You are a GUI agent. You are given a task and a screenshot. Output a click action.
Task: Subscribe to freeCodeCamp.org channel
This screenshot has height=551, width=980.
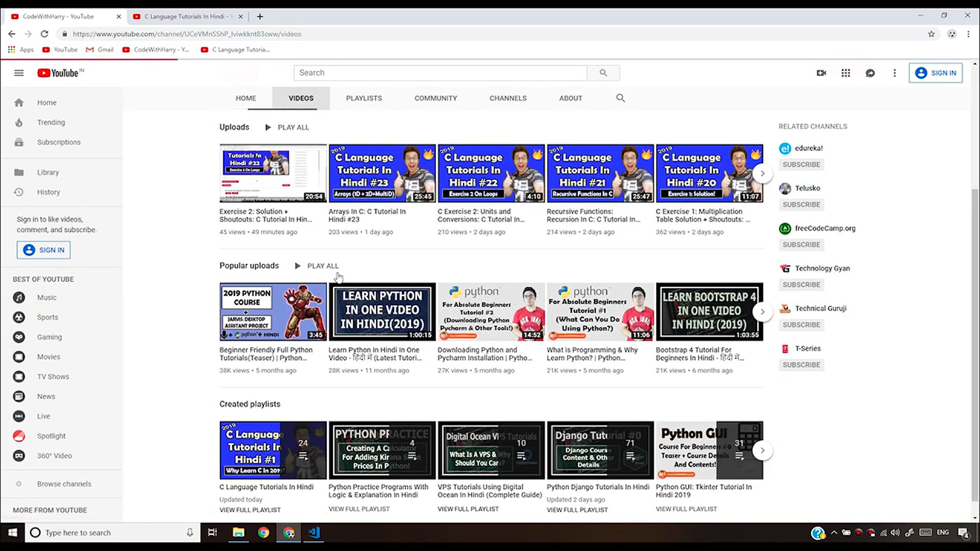point(801,245)
